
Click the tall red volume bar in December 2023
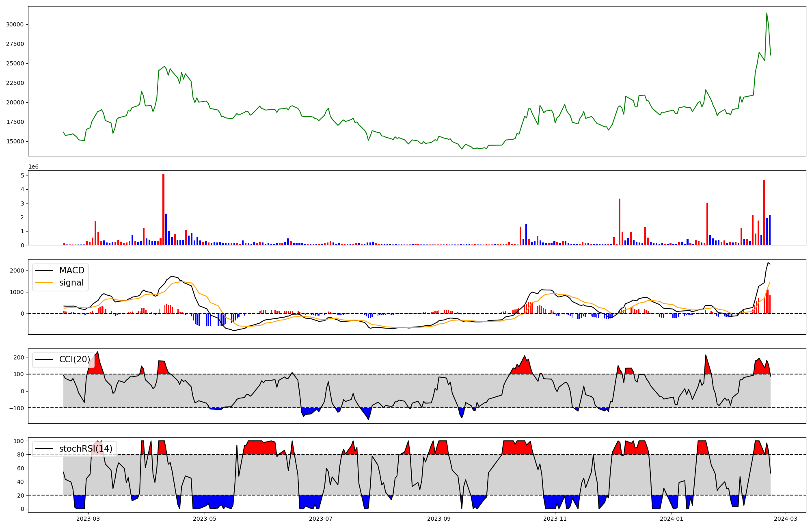(619, 221)
